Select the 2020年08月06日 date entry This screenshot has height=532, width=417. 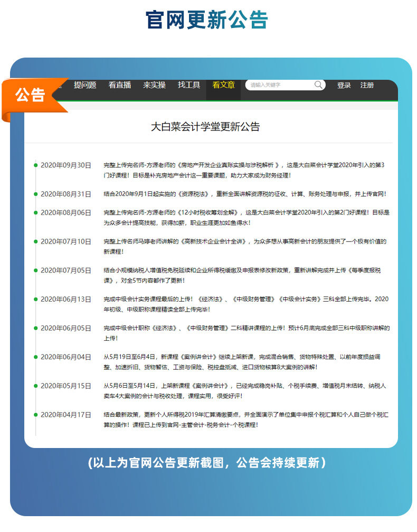click(x=66, y=213)
